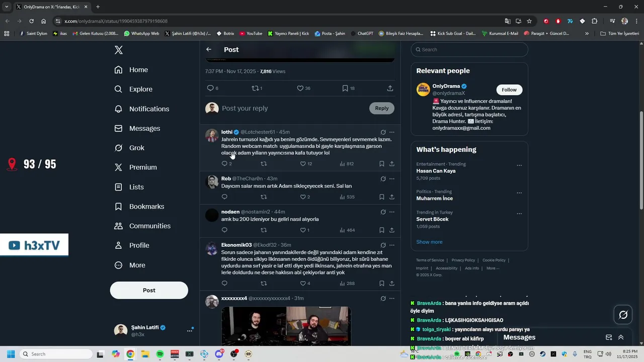The height and width of the screenshot is (362, 644).
Task: Click the X logo home icon
Action: click(118, 50)
